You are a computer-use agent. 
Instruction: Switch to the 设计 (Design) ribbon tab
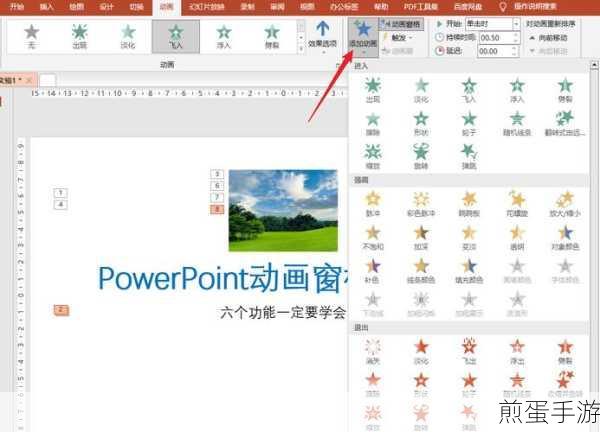(x=106, y=7)
